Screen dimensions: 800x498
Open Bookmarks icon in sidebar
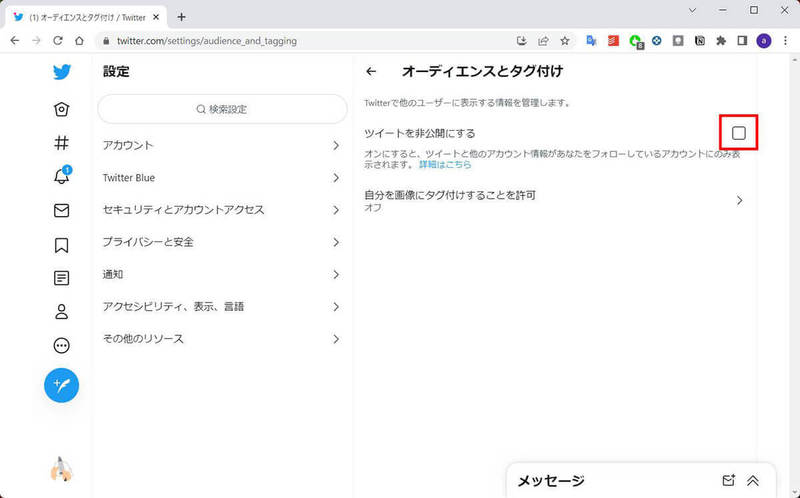click(62, 245)
